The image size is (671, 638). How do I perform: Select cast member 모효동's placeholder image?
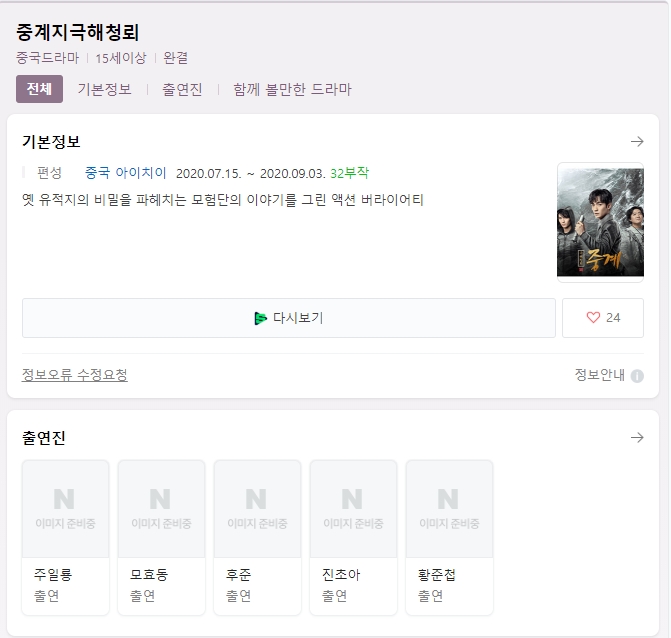pyautogui.click(x=161, y=509)
